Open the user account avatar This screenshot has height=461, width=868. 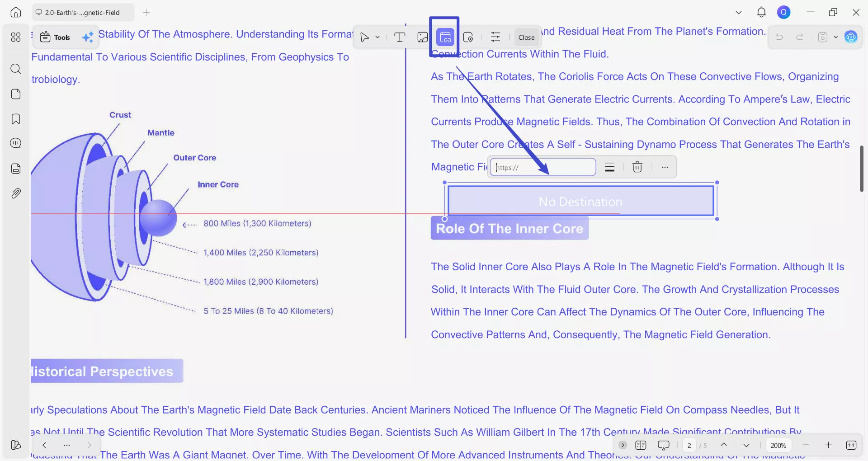coord(784,13)
